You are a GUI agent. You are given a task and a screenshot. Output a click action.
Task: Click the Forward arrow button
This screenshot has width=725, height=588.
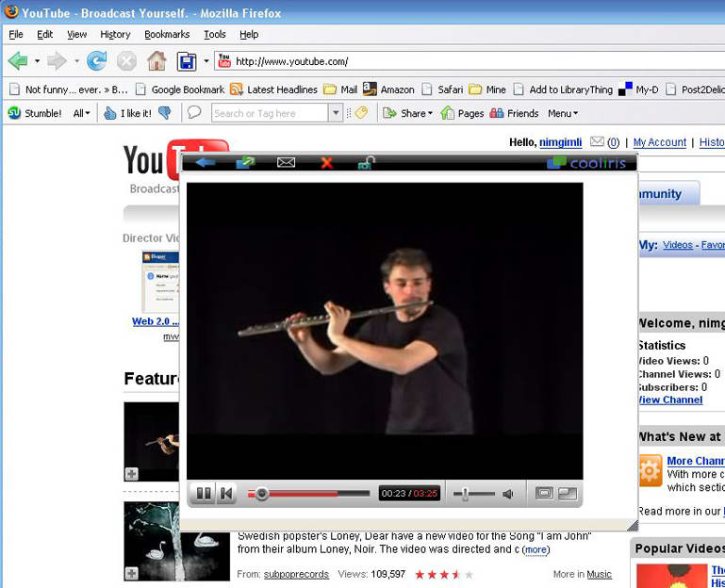point(58,61)
